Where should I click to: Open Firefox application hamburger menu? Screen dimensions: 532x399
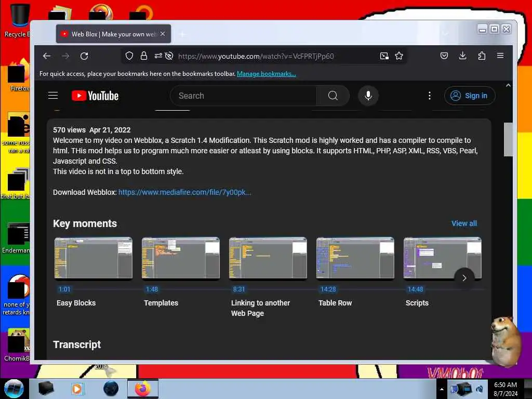[x=500, y=56]
